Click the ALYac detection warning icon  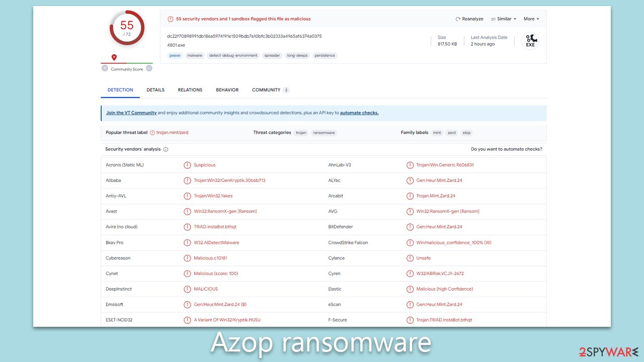point(410,180)
